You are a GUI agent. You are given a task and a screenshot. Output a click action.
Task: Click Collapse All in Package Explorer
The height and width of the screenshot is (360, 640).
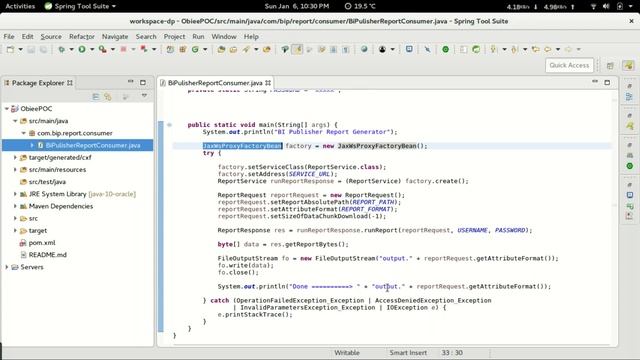click(96, 97)
